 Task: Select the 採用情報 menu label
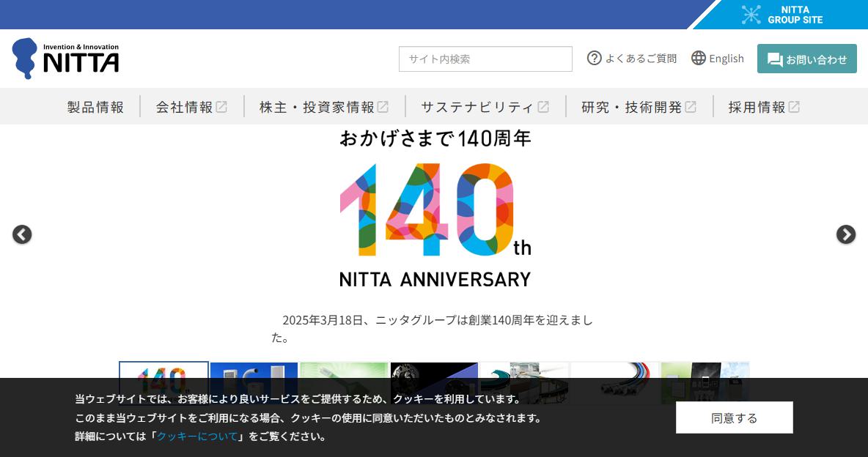tap(757, 107)
